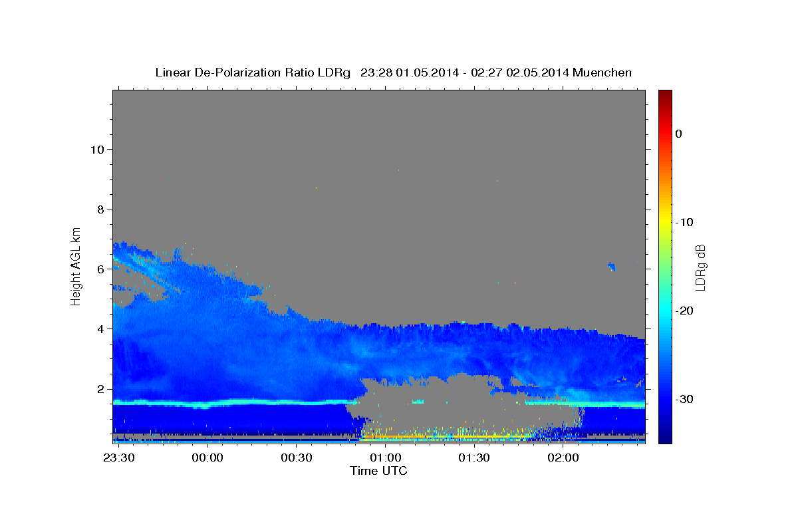Click the colorbar tick label "-30"
This screenshot has width=798, height=532.
click(x=684, y=399)
